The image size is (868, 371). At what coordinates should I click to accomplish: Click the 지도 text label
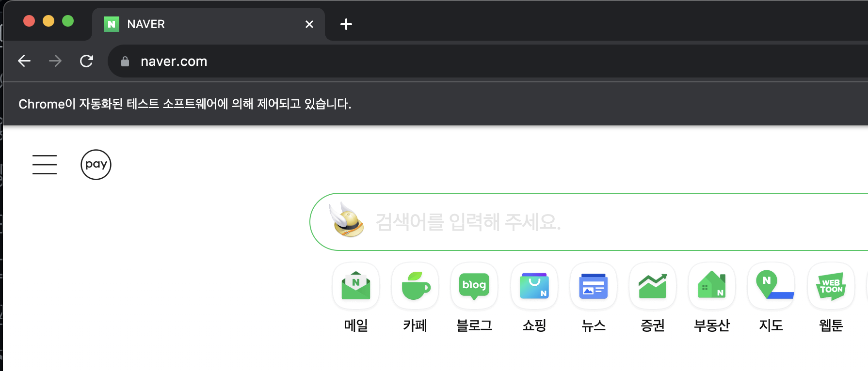tap(771, 325)
